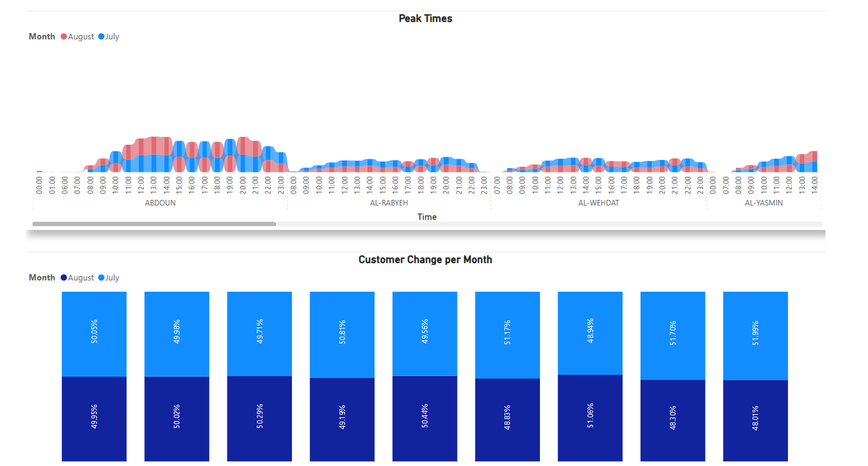Screen dimensions: 868x466
Task: Select the AL-RABYEH branch axis label
Action: point(389,203)
